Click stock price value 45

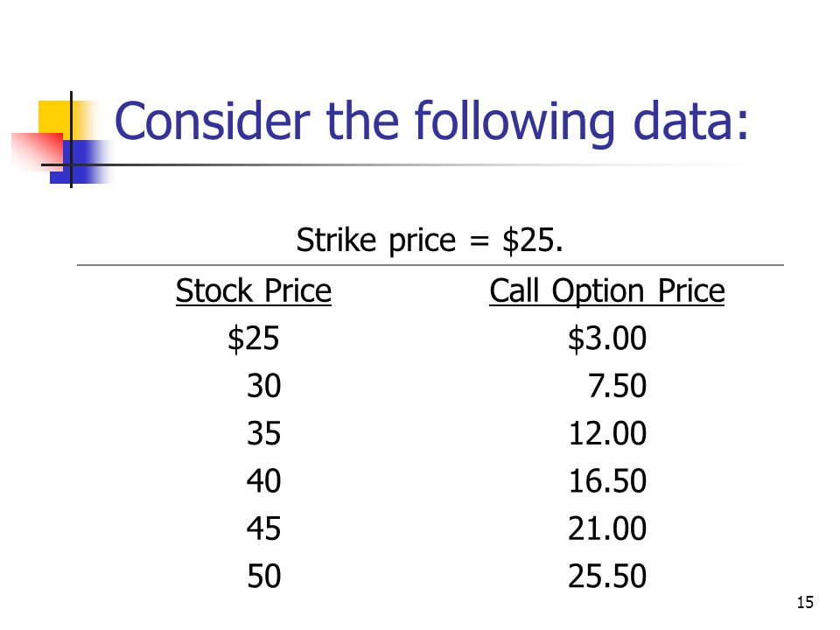263,528
